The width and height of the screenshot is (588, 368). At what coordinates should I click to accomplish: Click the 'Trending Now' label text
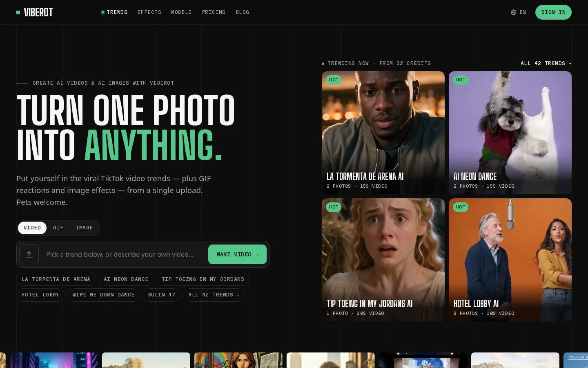tap(348, 63)
